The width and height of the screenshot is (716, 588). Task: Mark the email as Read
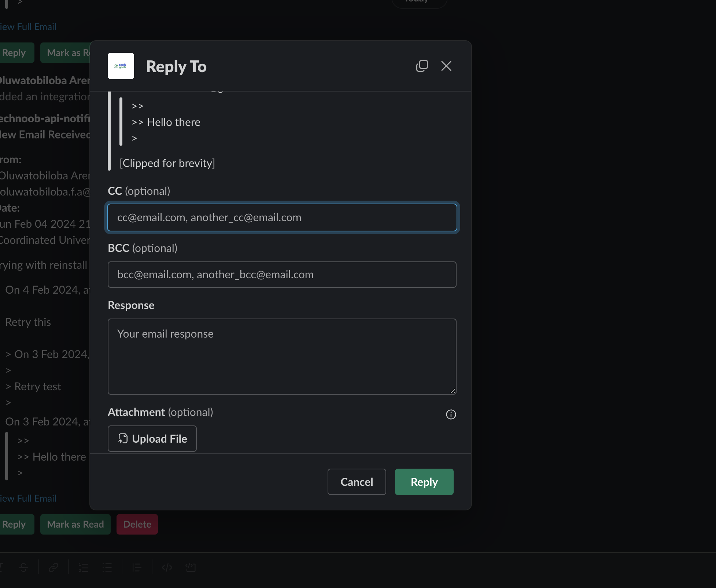coord(75,524)
